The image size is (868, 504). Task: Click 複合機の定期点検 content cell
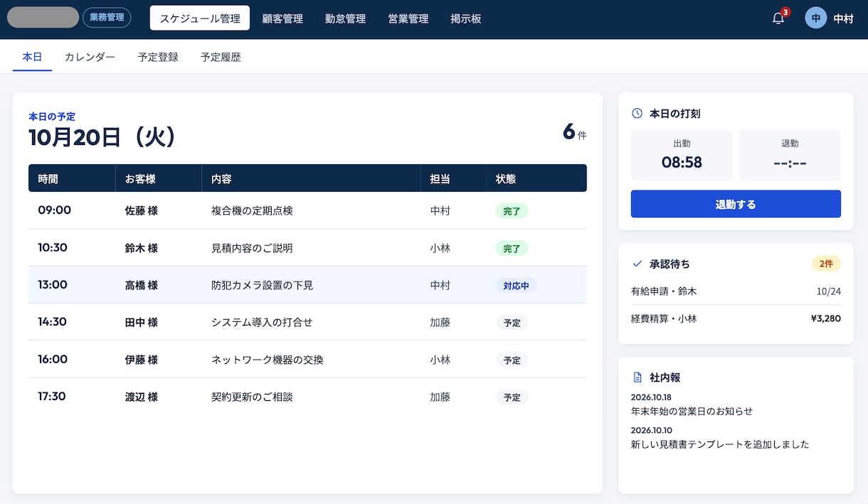[x=252, y=210]
